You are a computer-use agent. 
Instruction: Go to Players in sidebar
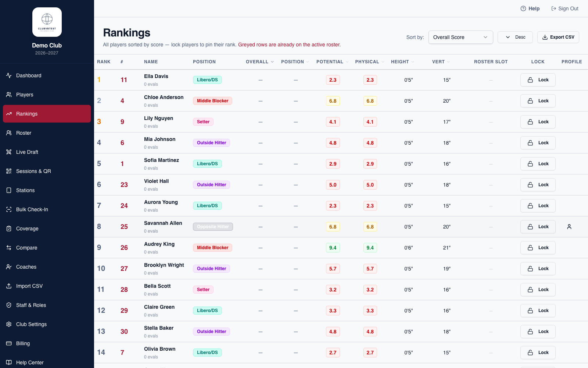pos(47,95)
